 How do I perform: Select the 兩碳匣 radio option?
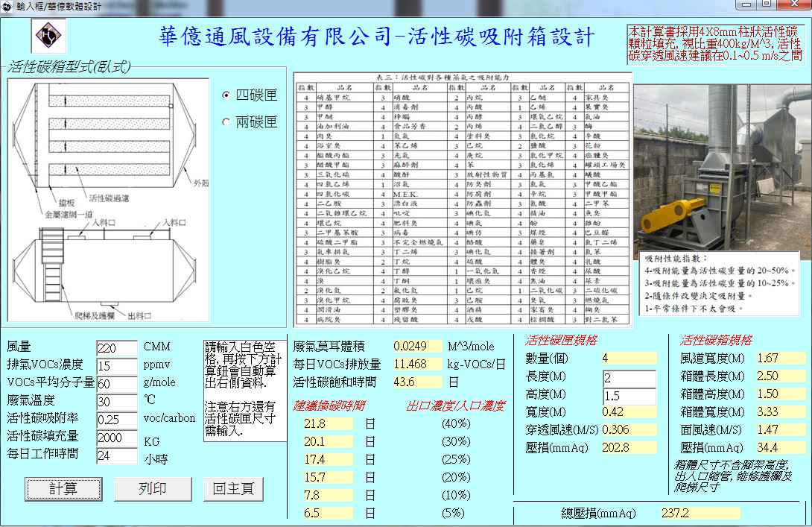(x=226, y=122)
